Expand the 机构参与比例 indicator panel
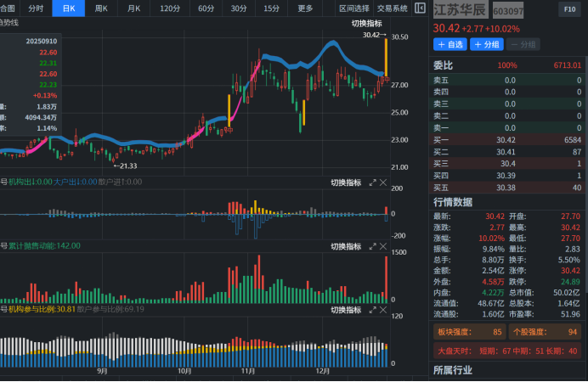Viewport: 588px width, 382px height. [372, 309]
